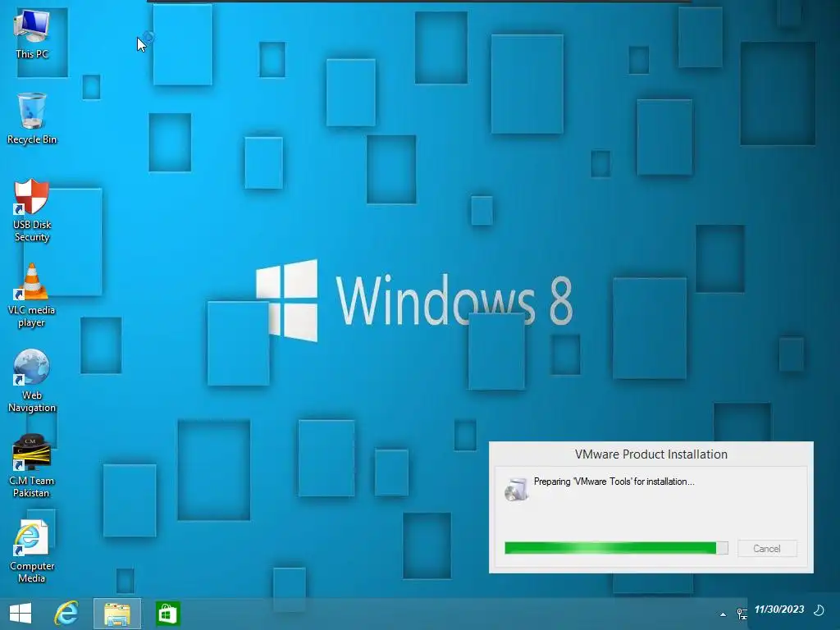Open the network tray icon
The width and height of the screenshot is (840, 630).
point(742,614)
